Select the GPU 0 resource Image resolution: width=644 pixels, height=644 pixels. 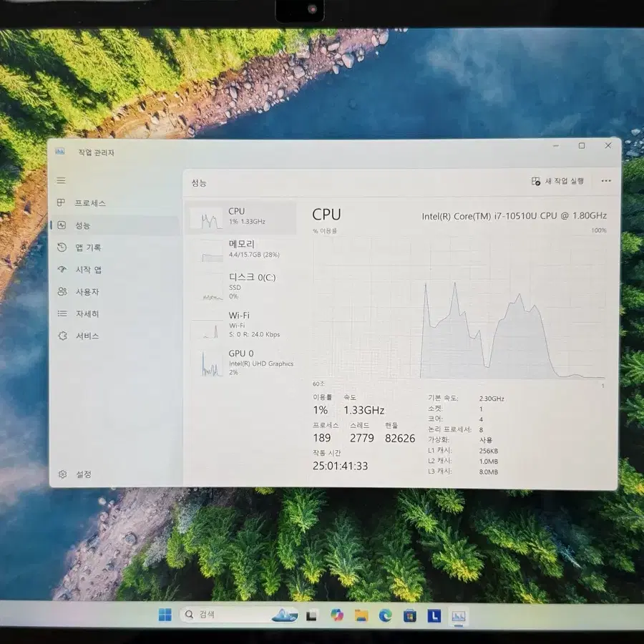pyautogui.click(x=241, y=363)
